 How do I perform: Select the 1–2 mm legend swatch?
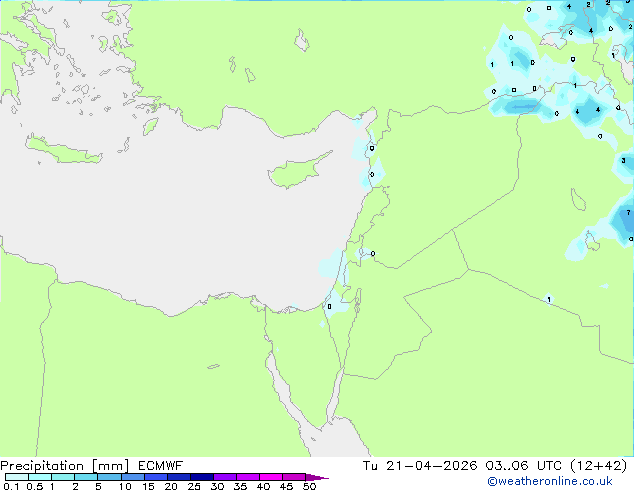tap(63, 477)
